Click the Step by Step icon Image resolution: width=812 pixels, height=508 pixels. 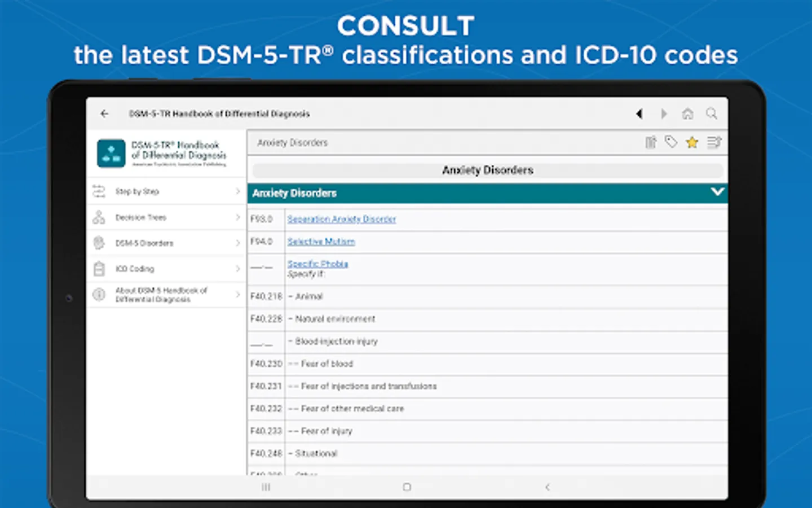[x=99, y=191]
